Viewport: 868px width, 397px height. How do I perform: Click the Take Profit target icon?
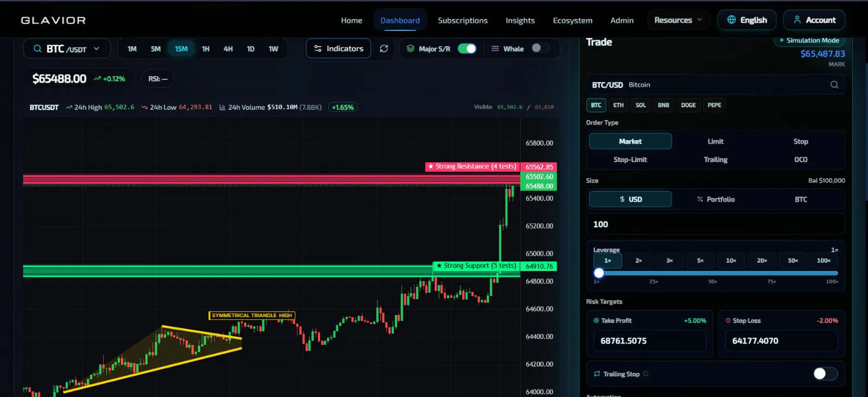[596, 320]
